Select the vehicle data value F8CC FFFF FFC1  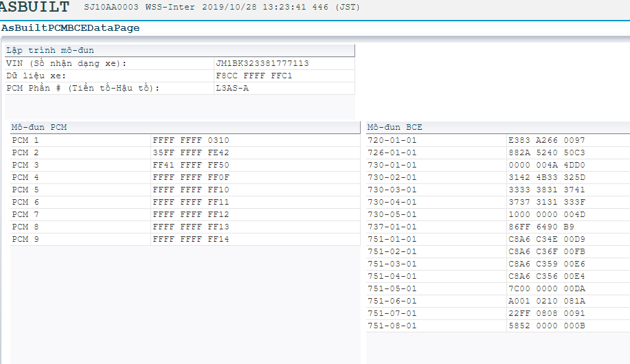tap(254, 76)
